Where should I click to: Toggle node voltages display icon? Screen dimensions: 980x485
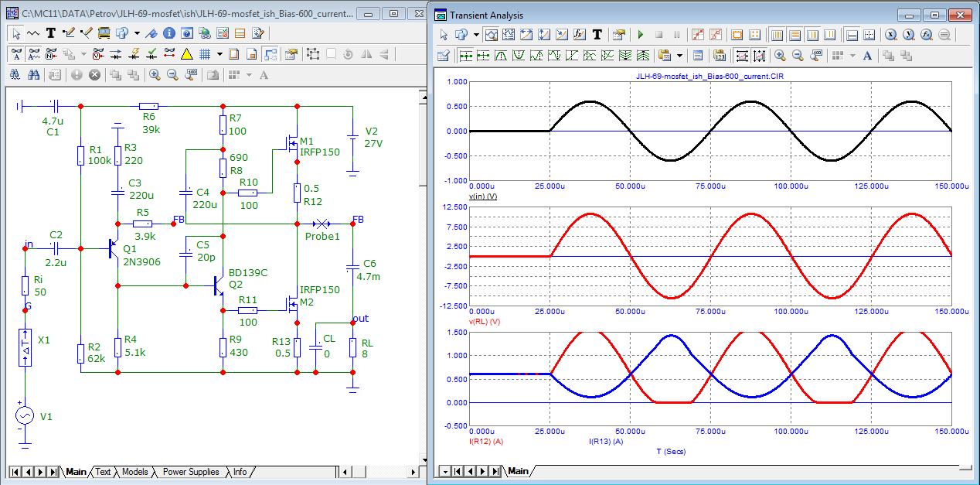(98, 54)
